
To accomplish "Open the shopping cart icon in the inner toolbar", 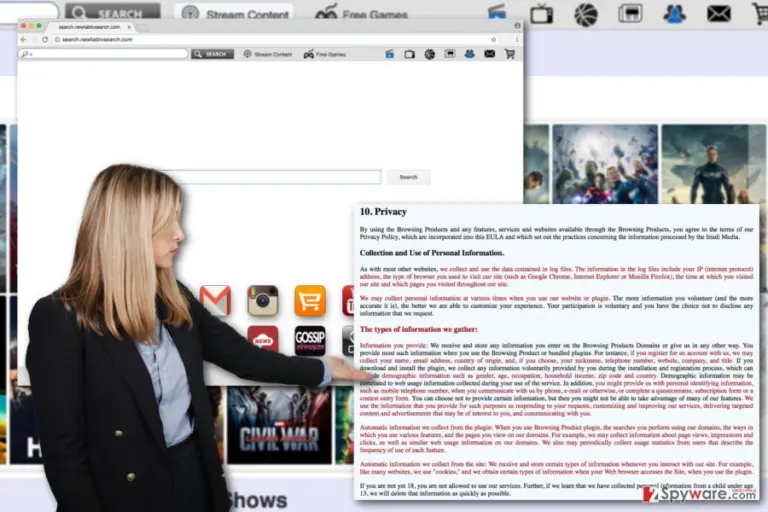I will pyautogui.click(x=510, y=54).
